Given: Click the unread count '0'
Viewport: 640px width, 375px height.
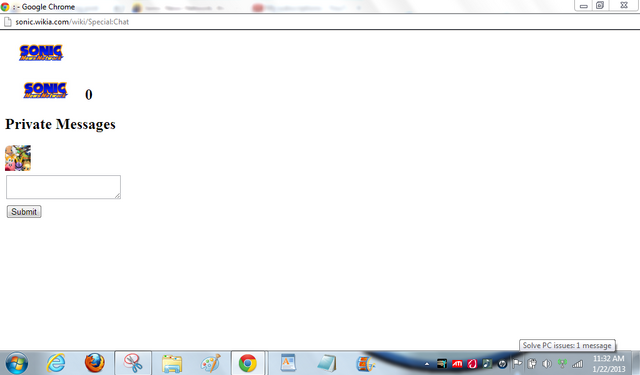Looking at the screenshot, I should [89, 95].
